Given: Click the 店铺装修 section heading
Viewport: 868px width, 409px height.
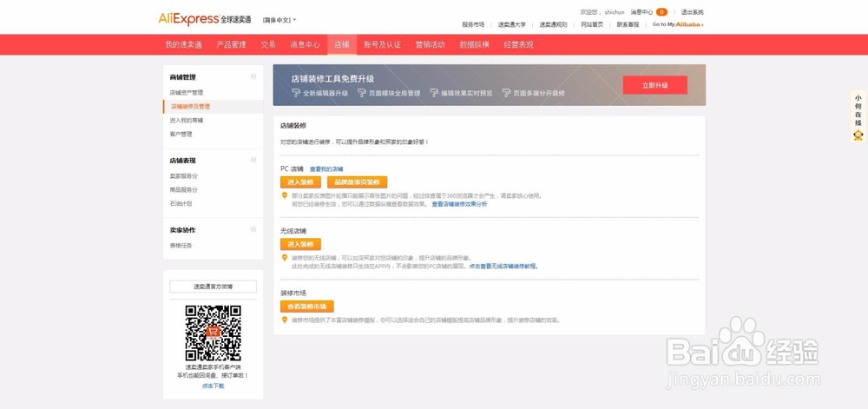Looking at the screenshot, I should [293, 126].
